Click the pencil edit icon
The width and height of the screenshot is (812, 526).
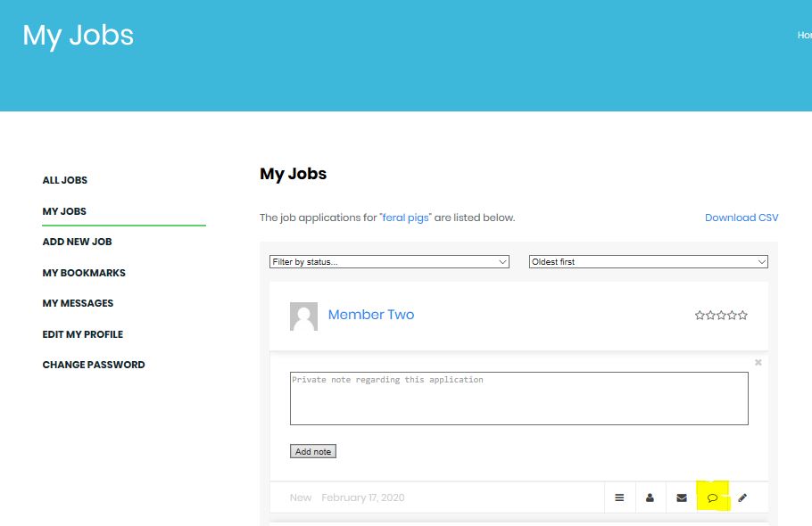742,497
